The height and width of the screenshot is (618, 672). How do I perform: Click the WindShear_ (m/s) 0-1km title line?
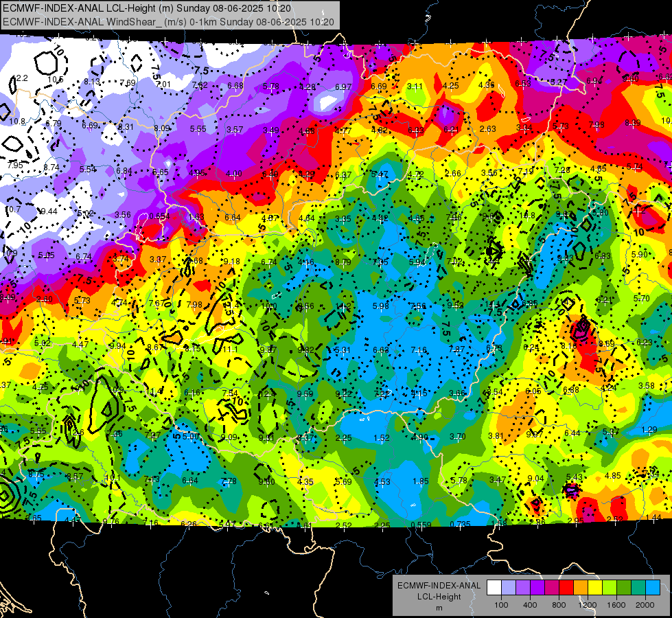168,22
